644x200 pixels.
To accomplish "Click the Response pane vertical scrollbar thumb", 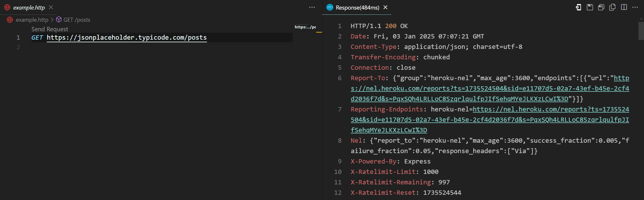I will [641, 31].
